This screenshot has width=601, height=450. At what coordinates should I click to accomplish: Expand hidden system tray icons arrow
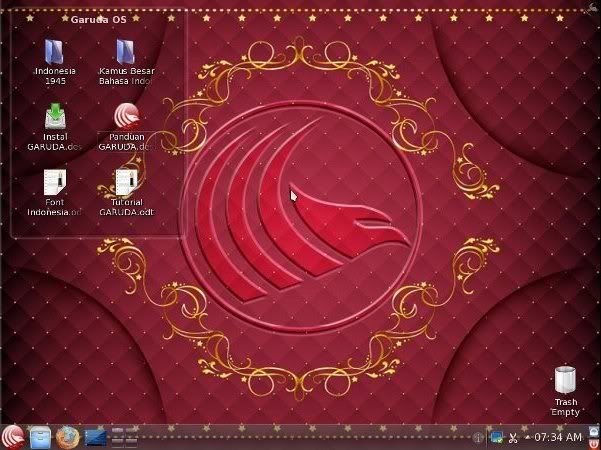click(527, 437)
